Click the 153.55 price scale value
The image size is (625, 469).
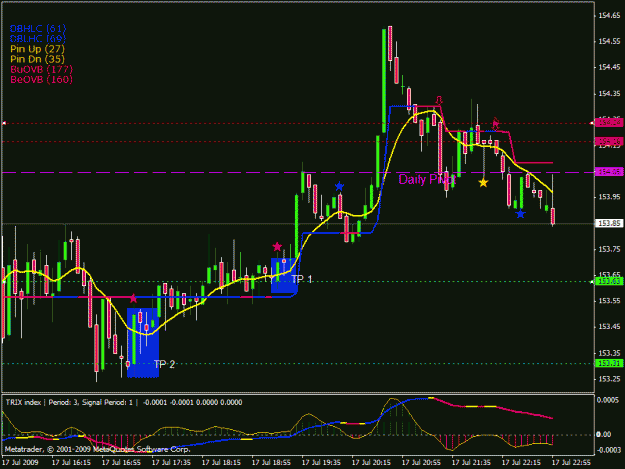click(609, 301)
